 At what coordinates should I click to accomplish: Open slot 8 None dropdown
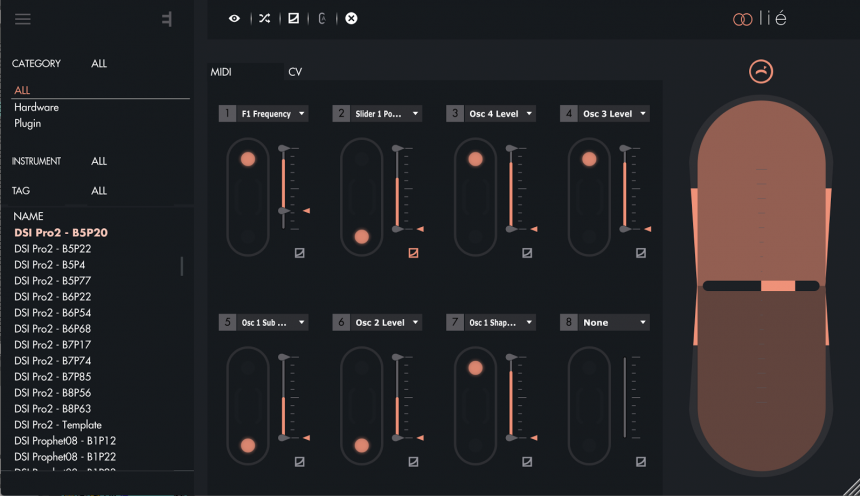[x=614, y=323]
